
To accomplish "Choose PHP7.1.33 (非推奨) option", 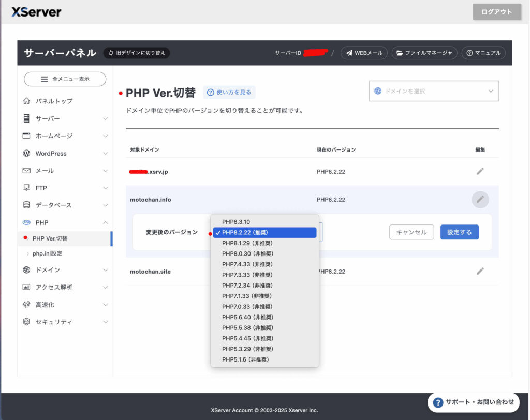I will click(264, 296).
